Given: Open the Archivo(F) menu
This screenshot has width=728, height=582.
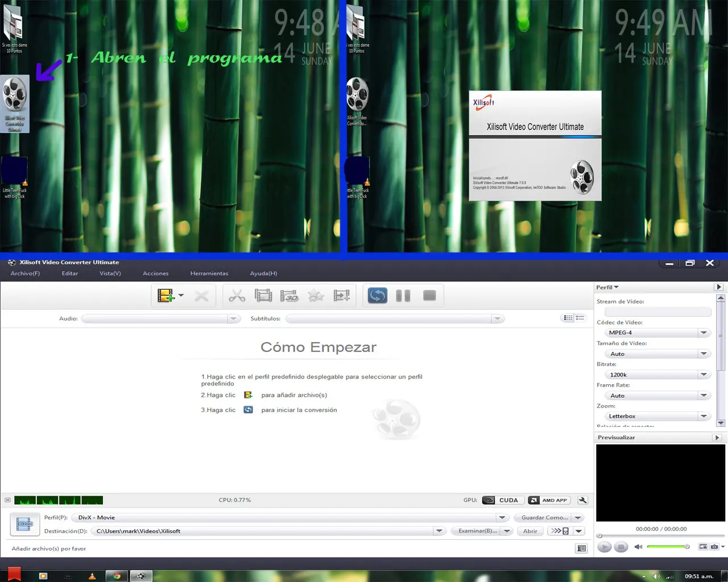Looking at the screenshot, I should [25, 273].
